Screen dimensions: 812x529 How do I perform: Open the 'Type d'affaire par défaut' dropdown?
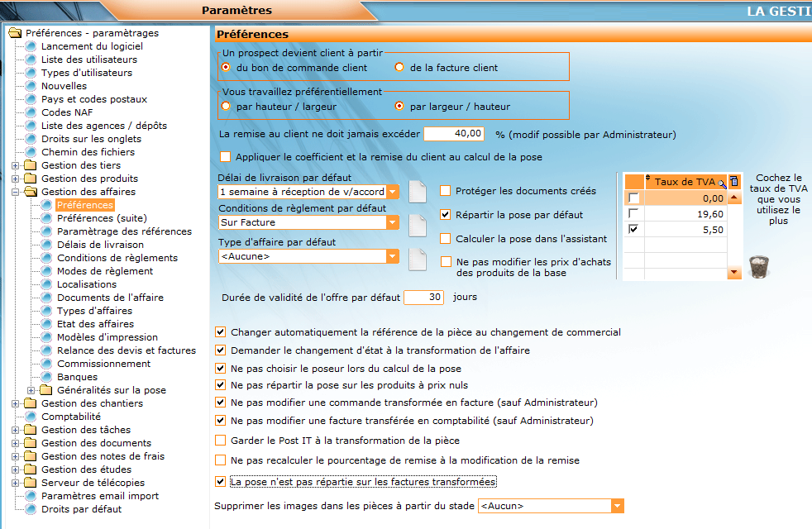tap(393, 256)
